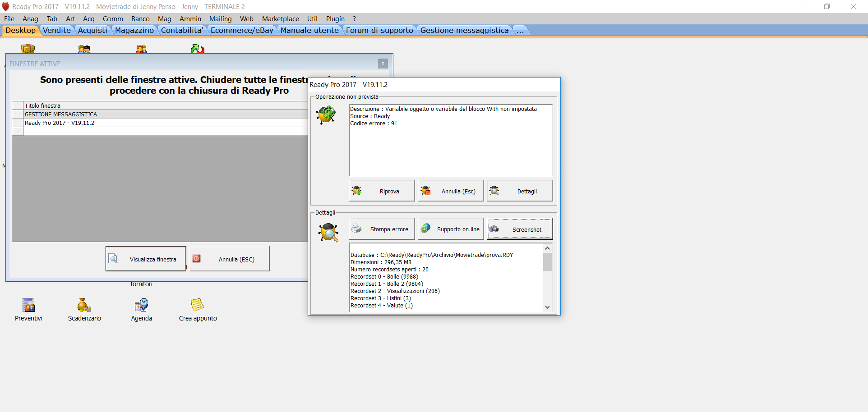The image size is (868, 412).
Task: Click the scroll-up arrow in details box
Action: pyautogui.click(x=547, y=248)
